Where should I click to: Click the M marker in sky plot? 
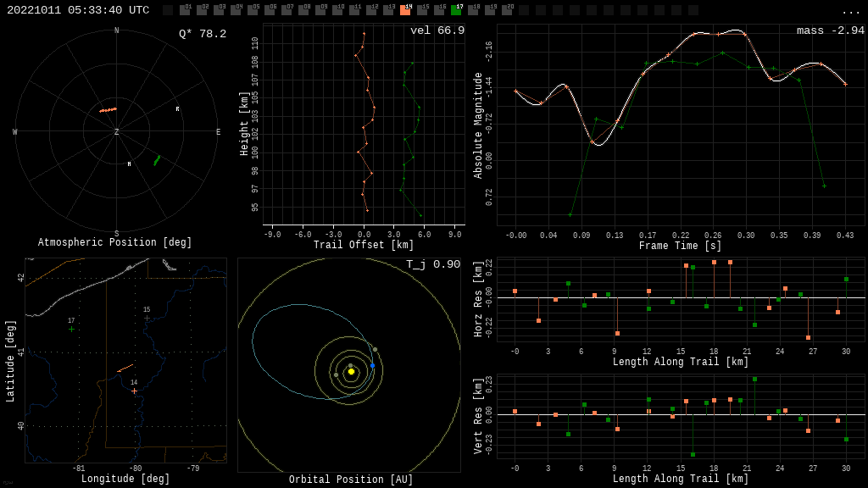pyautogui.click(x=130, y=164)
